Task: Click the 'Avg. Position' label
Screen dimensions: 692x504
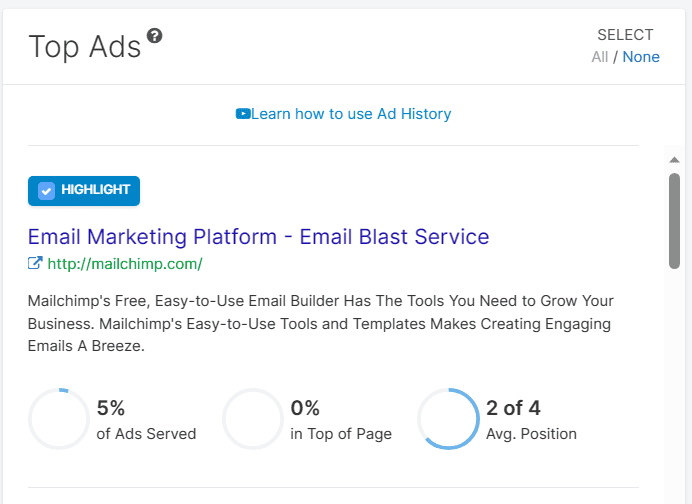Action: (531, 434)
